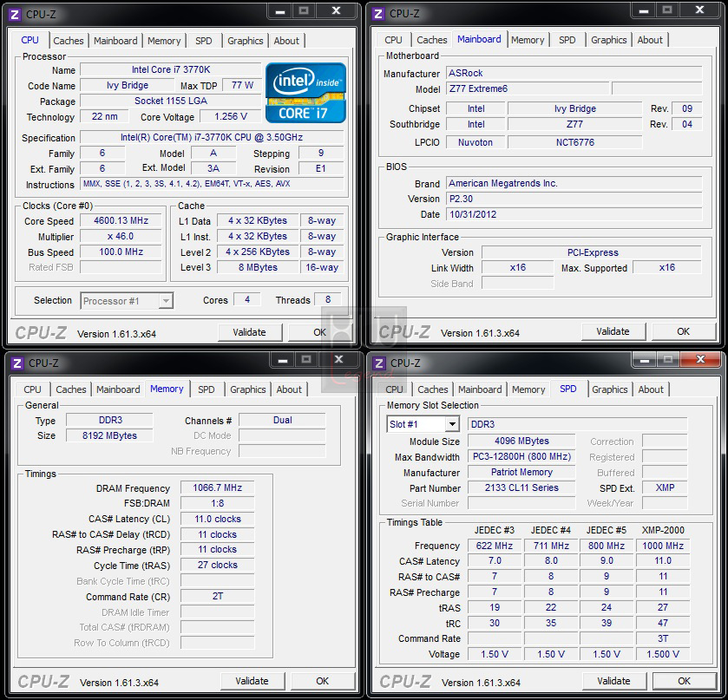728x700 pixels.
Task: Open the Slot #1 memory slot dropdown
Action: [423, 424]
